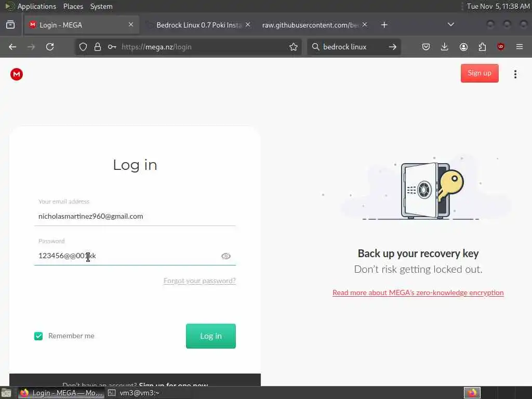
Task: Open the Downloads panel
Action: 445,47
